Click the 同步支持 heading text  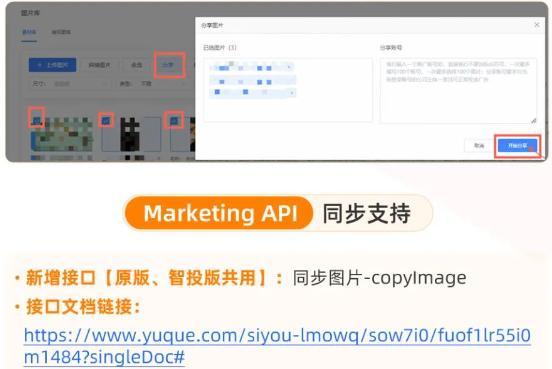(367, 213)
